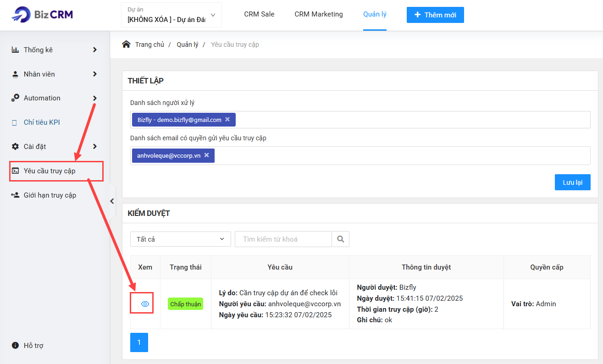Expand the Automation submenu chevron
The height and width of the screenshot is (364, 603).
(x=95, y=98)
